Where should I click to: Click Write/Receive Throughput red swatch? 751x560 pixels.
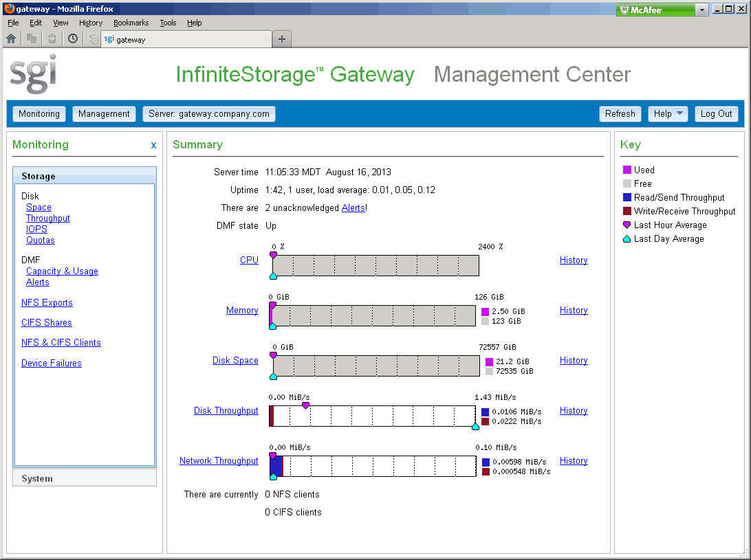coord(627,211)
